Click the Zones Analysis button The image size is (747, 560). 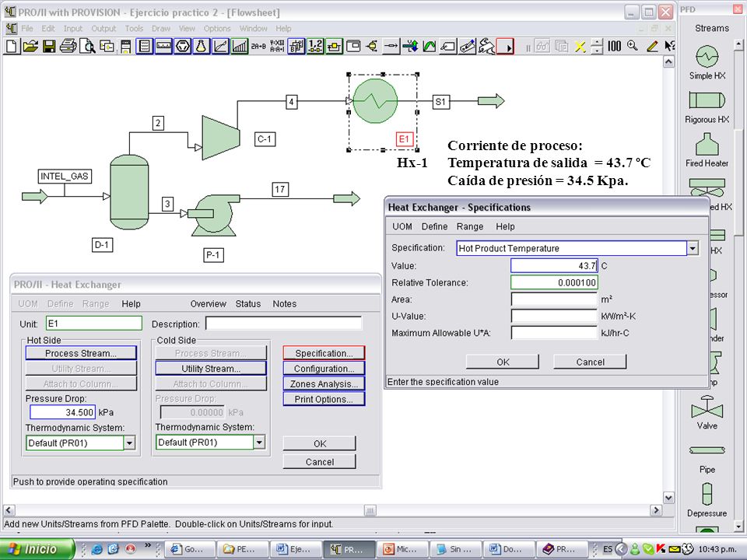pyautogui.click(x=324, y=383)
